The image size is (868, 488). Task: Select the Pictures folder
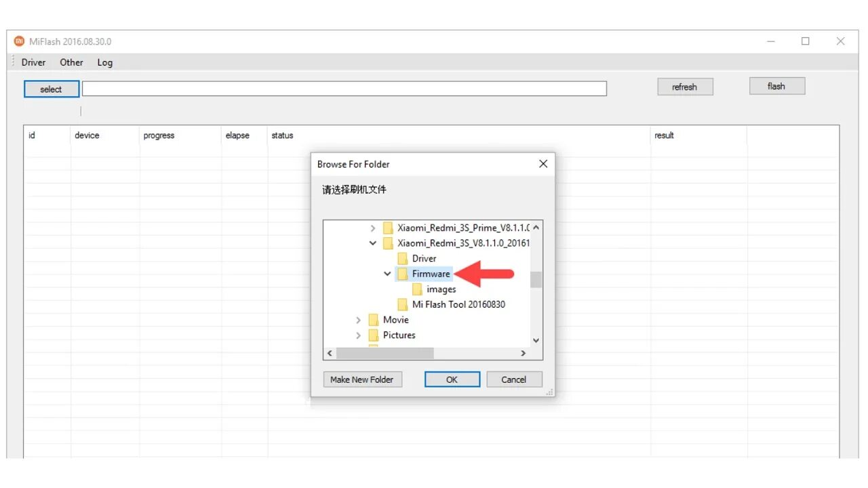click(x=399, y=335)
